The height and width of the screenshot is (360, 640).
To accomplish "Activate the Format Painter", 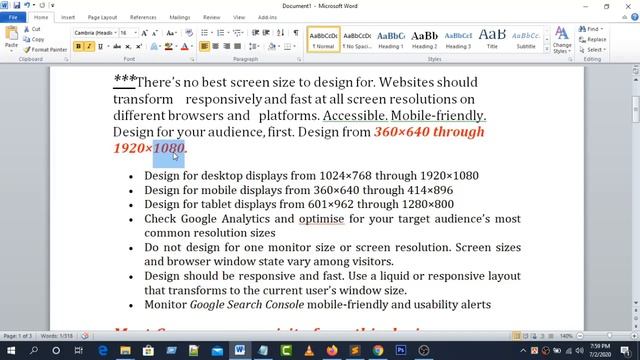I will click(45, 50).
